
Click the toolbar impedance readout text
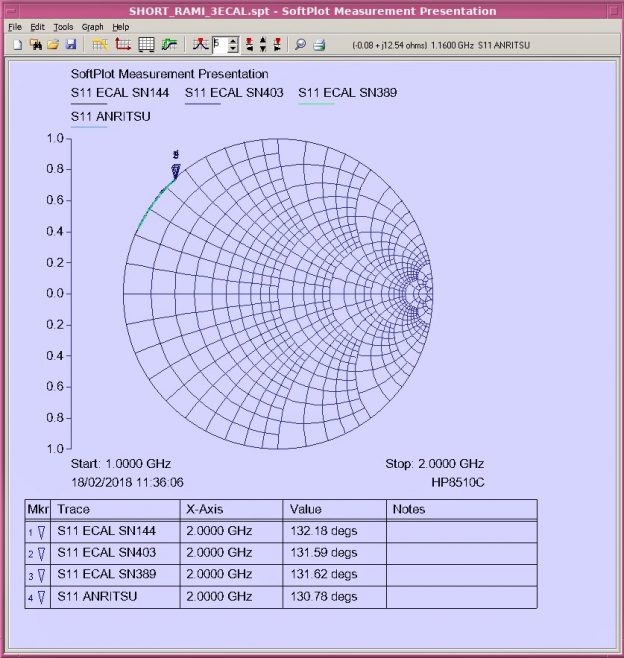[441, 45]
